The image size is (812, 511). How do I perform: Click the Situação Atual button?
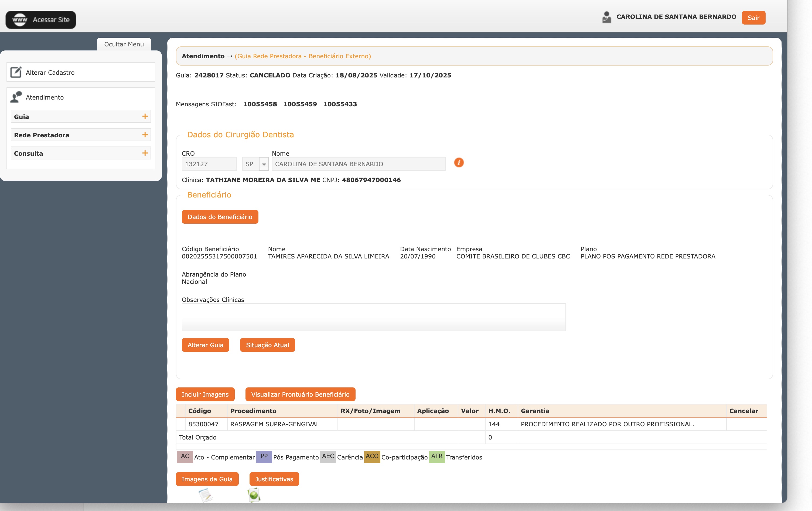267,345
